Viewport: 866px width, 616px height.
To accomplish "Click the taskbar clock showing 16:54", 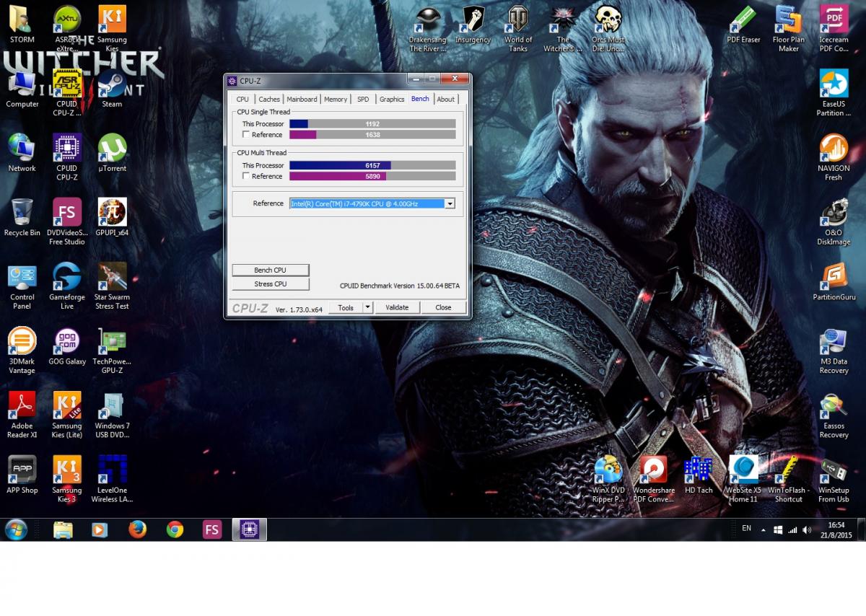I will tap(836, 529).
